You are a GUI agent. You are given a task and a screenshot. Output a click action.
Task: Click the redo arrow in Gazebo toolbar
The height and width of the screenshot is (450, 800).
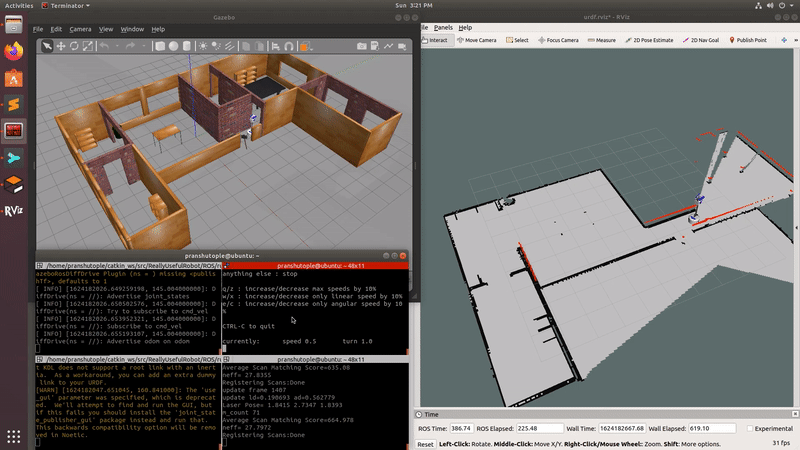coord(130,46)
